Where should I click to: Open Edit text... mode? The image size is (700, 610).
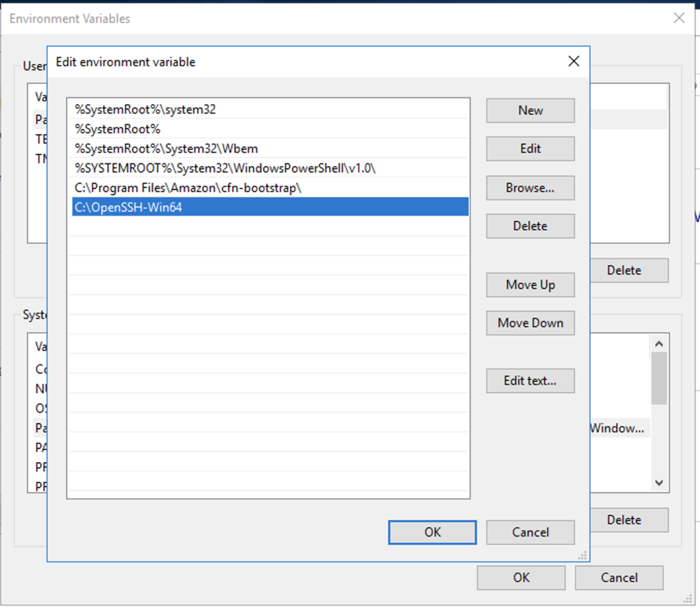530,381
